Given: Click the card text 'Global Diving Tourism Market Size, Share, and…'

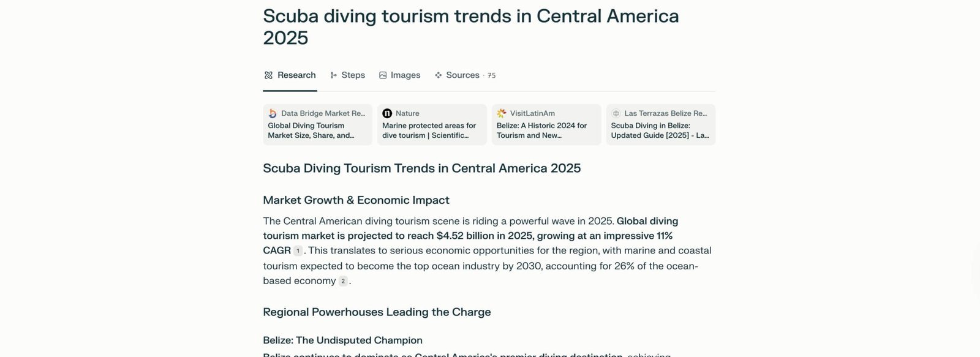Looking at the screenshot, I should coord(311,130).
